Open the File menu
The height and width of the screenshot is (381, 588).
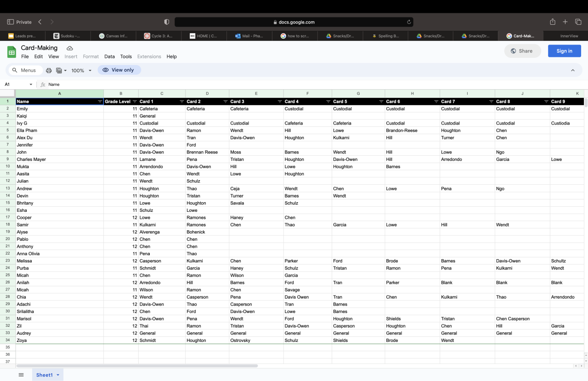click(x=25, y=57)
